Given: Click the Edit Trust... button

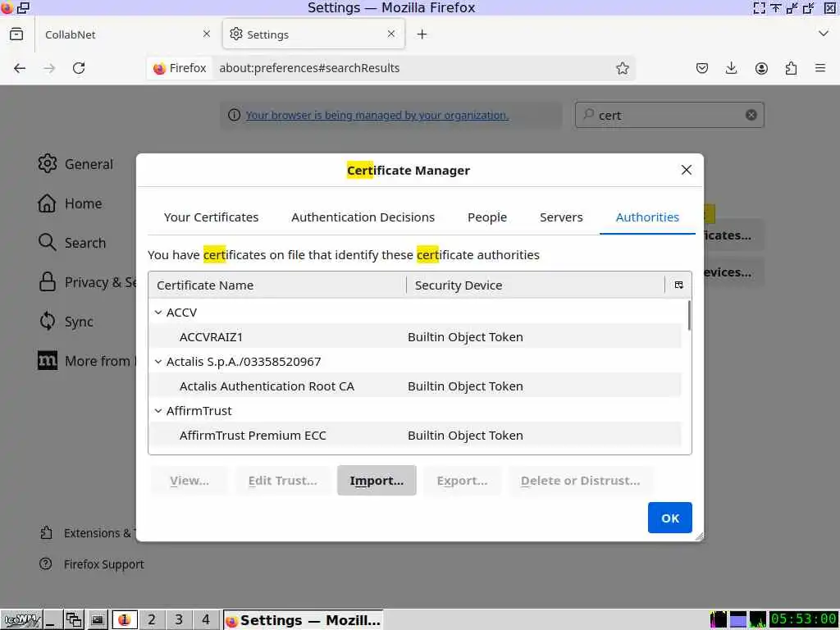Looking at the screenshot, I should pyautogui.click(x=282, y=480).
